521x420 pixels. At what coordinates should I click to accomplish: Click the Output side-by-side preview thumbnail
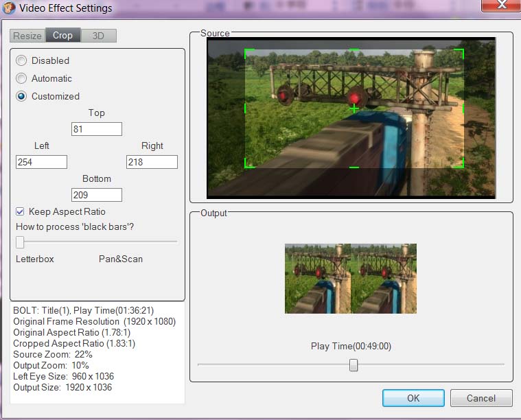coord(351,279)
